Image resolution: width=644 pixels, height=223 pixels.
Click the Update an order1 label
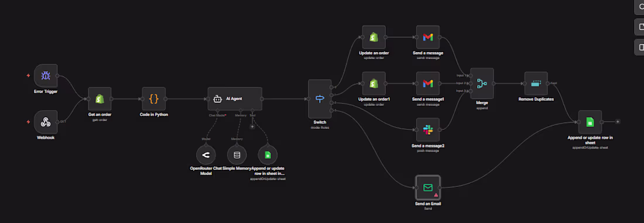(374, 99)
